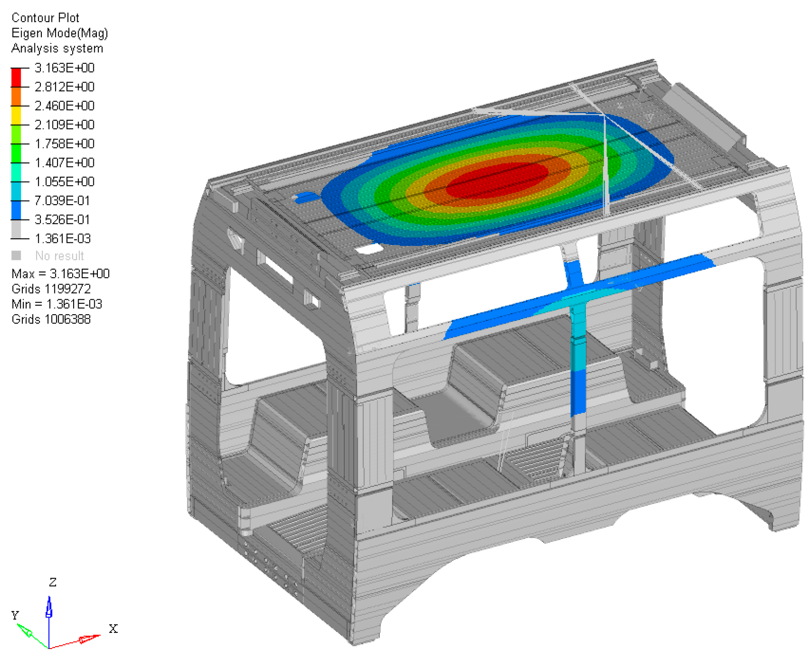This screenshot has height=657, width=812.
Task: Click the cyan section of vertical pole
Action: [578, 337]
